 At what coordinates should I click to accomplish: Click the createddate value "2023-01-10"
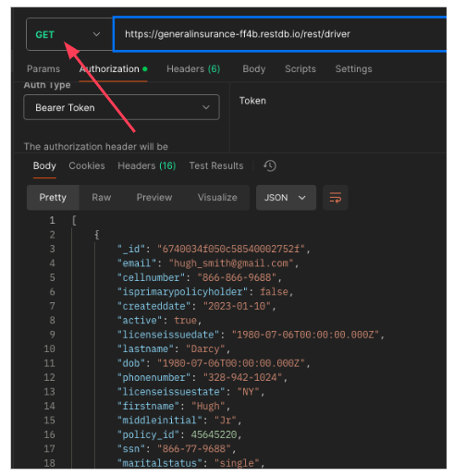[x=237, y=306]
